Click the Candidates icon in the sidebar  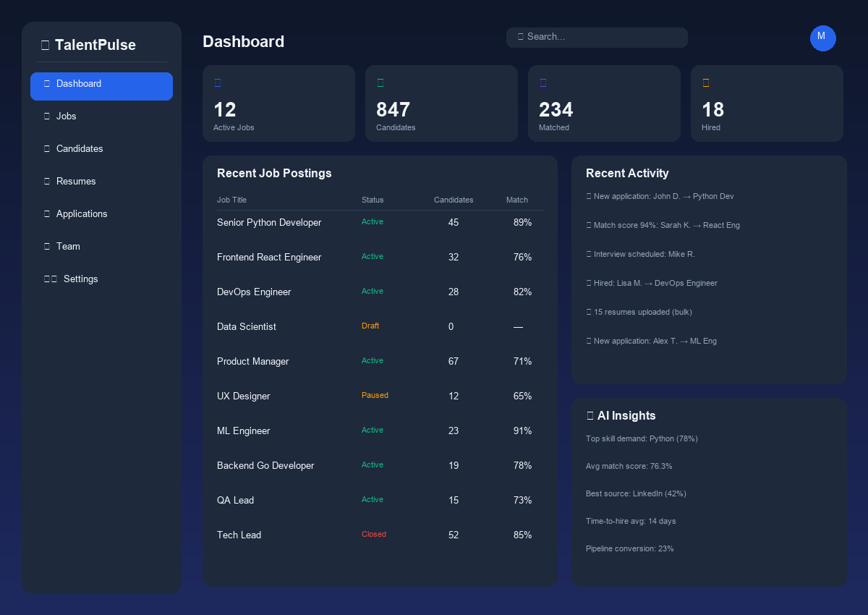46,148
